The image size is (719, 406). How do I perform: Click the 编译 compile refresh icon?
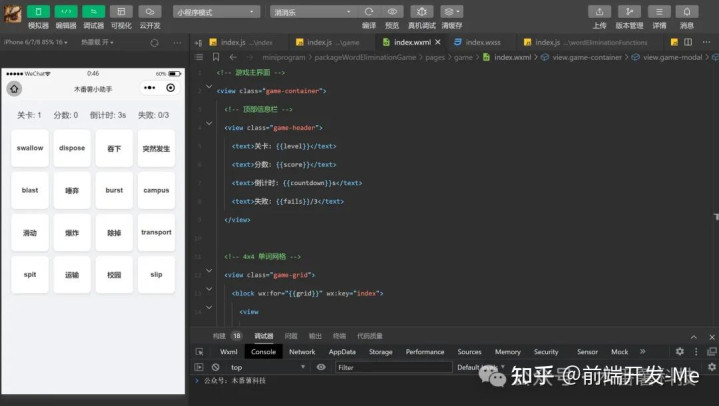point(369,11)
